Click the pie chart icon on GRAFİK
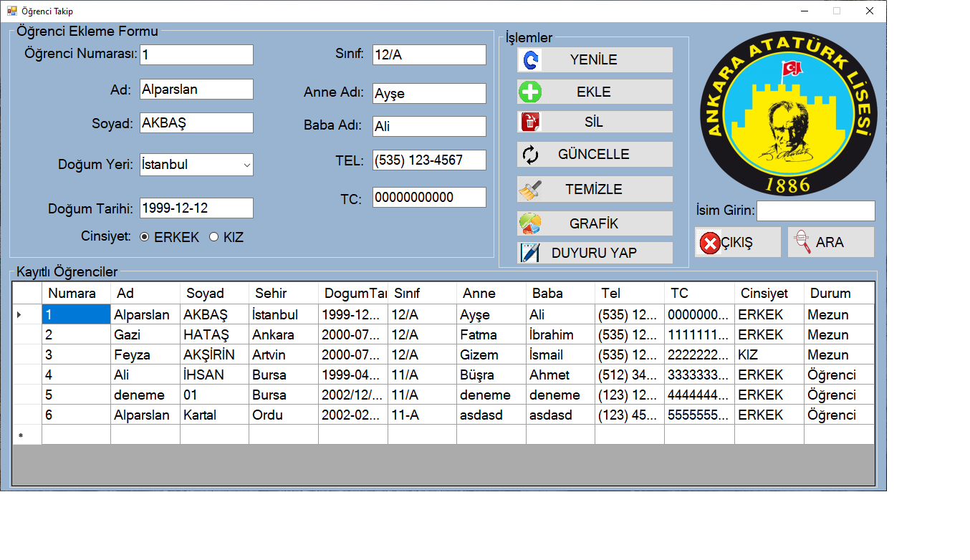Screen dimensions: 970x560 530,223
